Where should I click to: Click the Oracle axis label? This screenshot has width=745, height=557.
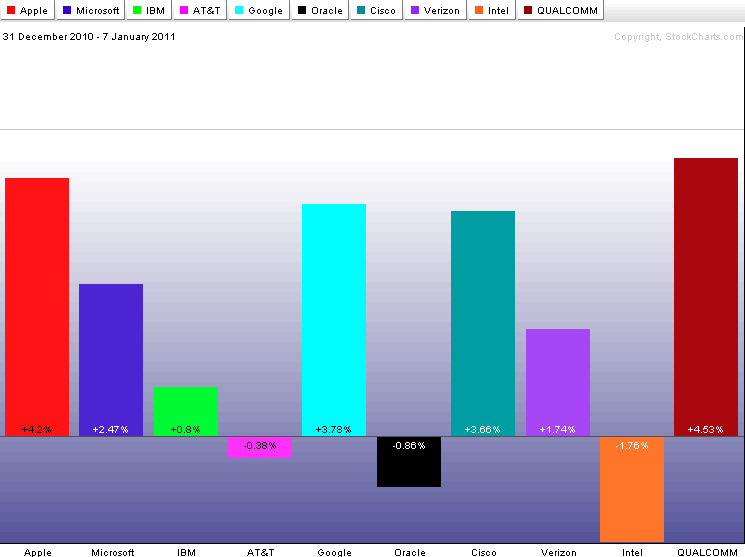[410, 552]
